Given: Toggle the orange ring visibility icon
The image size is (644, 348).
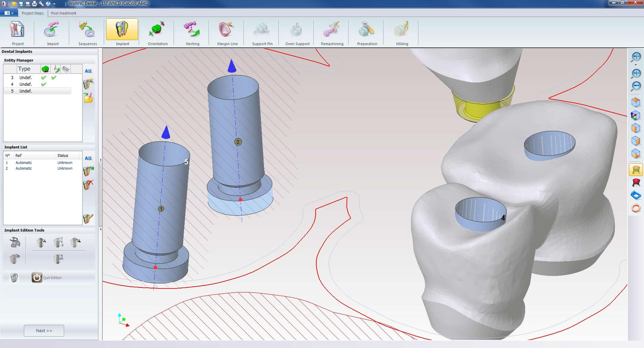Looking at the screenshot, I should coord(636,208).
